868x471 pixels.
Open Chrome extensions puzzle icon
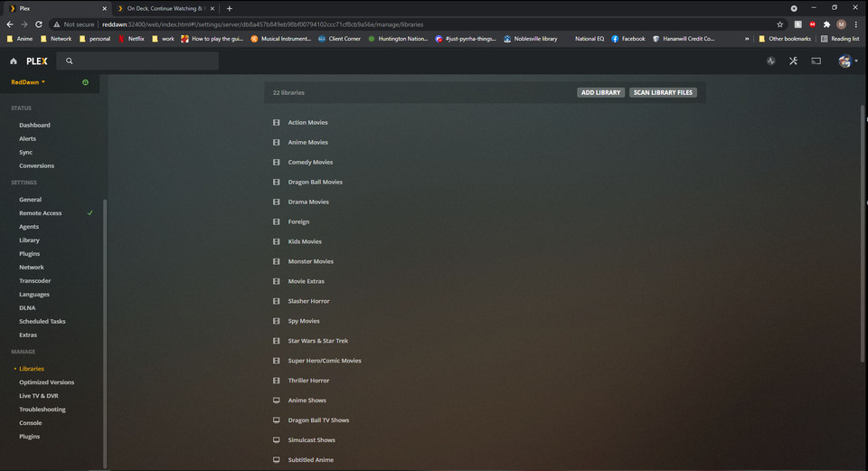[826, 24]
